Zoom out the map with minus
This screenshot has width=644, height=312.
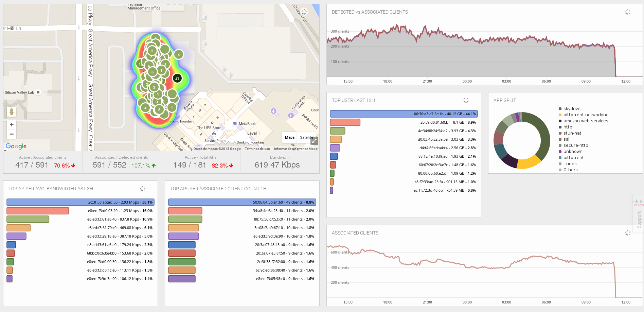click(x=12, y=134)
